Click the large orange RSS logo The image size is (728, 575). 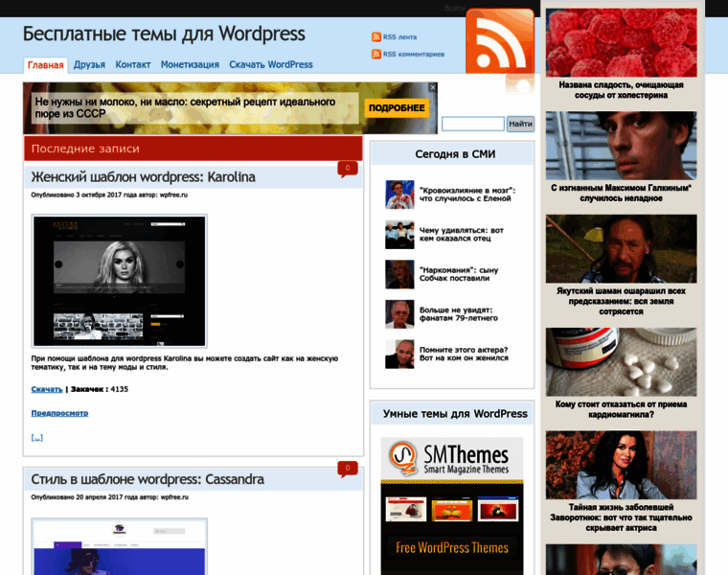(x=500, y=42)
